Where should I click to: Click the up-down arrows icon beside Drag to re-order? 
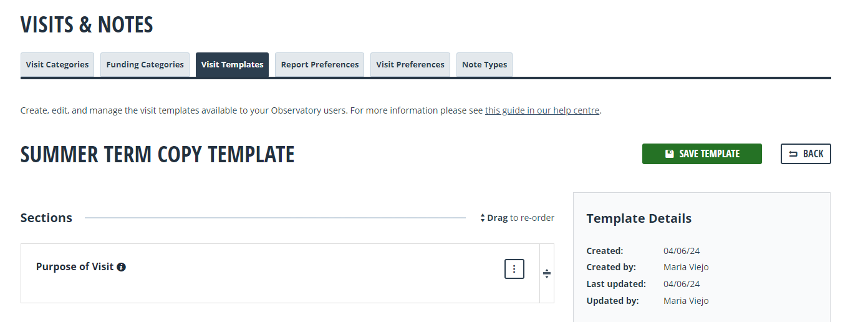coord(483,218)
